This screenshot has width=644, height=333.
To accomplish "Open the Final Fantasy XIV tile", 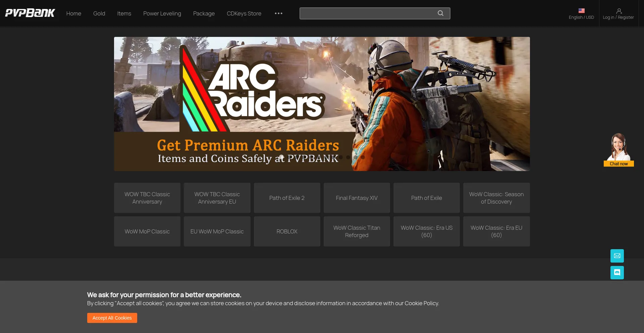I will (x=357, y=198).
